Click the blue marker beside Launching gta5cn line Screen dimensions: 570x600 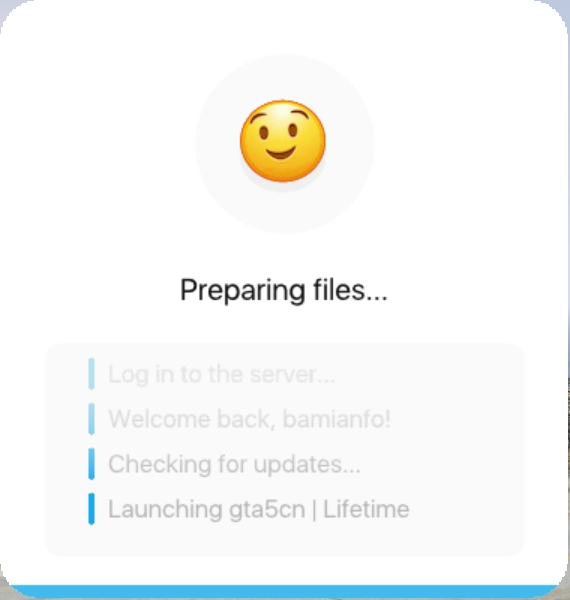[x=91, y=509]
